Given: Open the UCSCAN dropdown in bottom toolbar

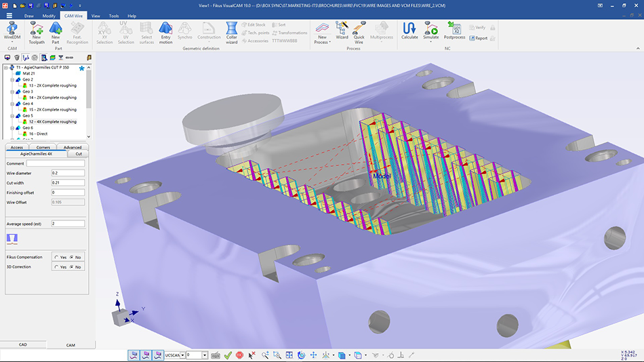Looking at the screenshot, I should pos(182,355).
